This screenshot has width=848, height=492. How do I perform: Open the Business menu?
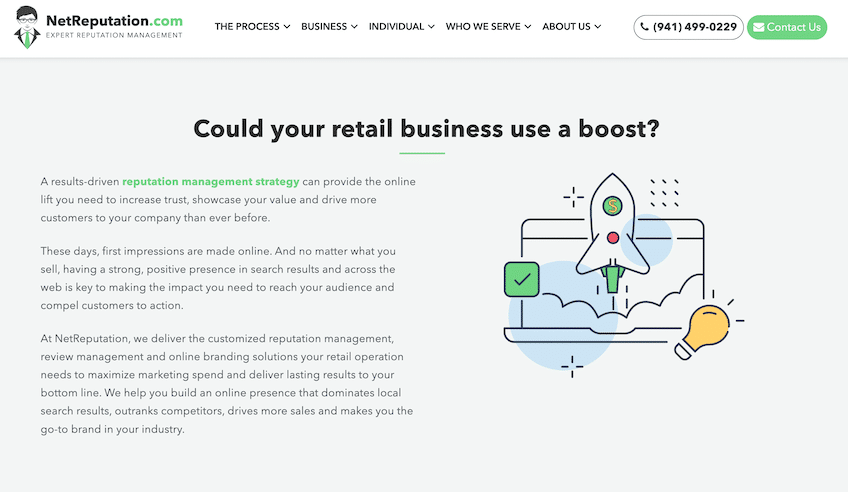329,26
